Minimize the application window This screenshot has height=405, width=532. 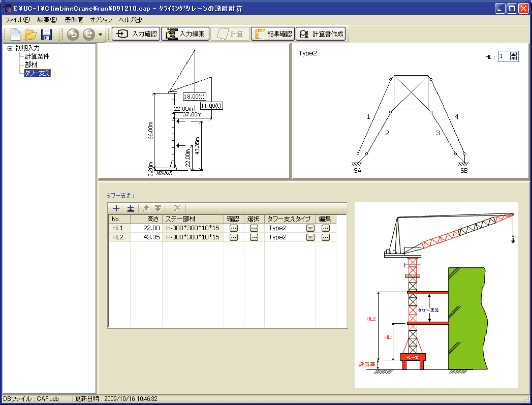[x=500, y=8]
